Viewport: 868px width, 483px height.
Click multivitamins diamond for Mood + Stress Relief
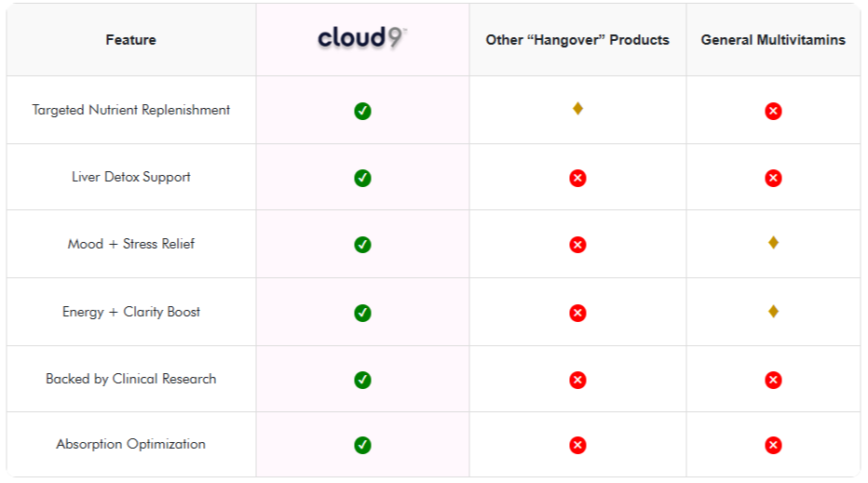(x=773, y=243)
